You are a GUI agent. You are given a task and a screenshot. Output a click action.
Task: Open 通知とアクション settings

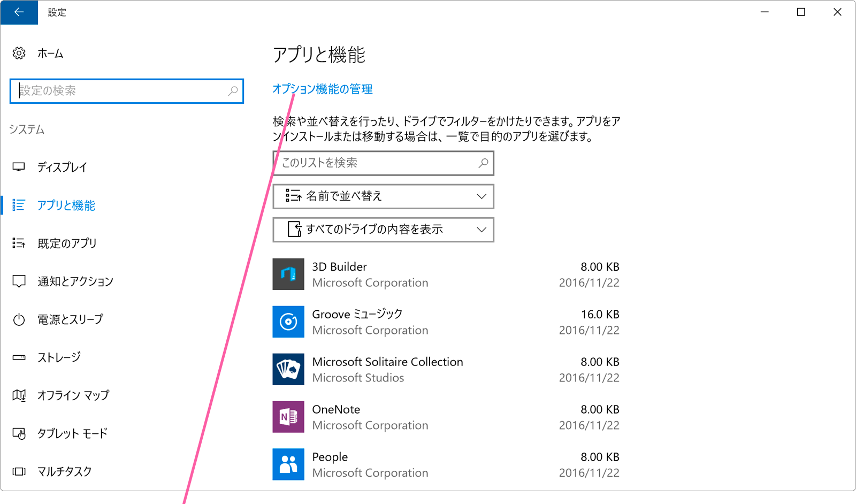point(75,281)
